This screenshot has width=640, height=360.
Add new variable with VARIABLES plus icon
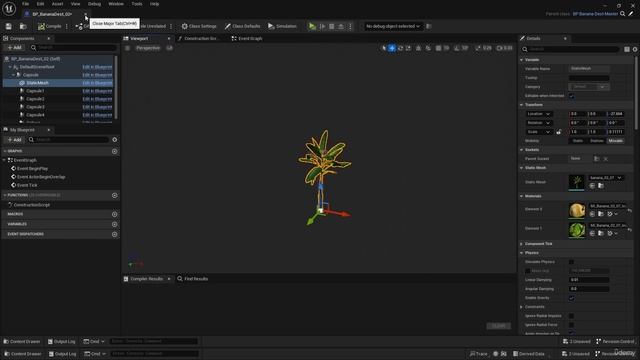coord(115,224)
